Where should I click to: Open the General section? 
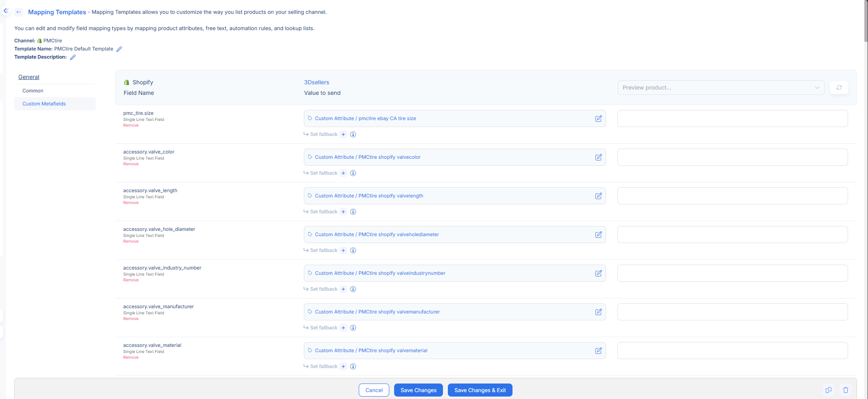coord(28,77)
